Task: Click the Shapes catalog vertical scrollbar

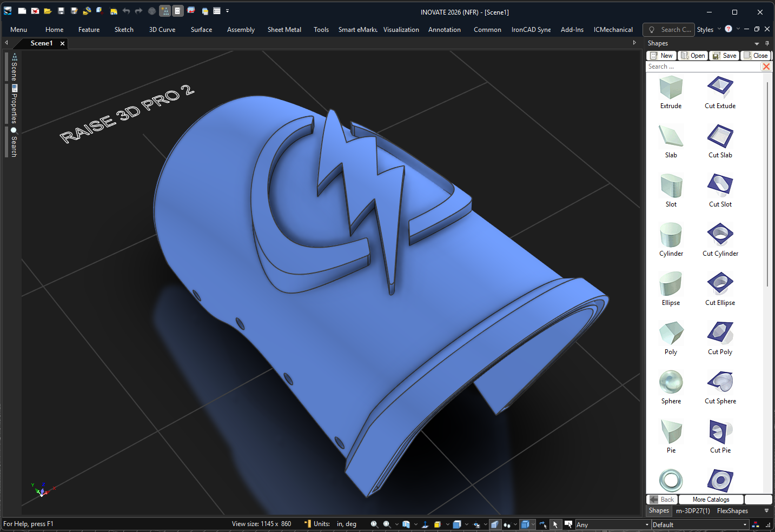Action: [x=767, y=184]
